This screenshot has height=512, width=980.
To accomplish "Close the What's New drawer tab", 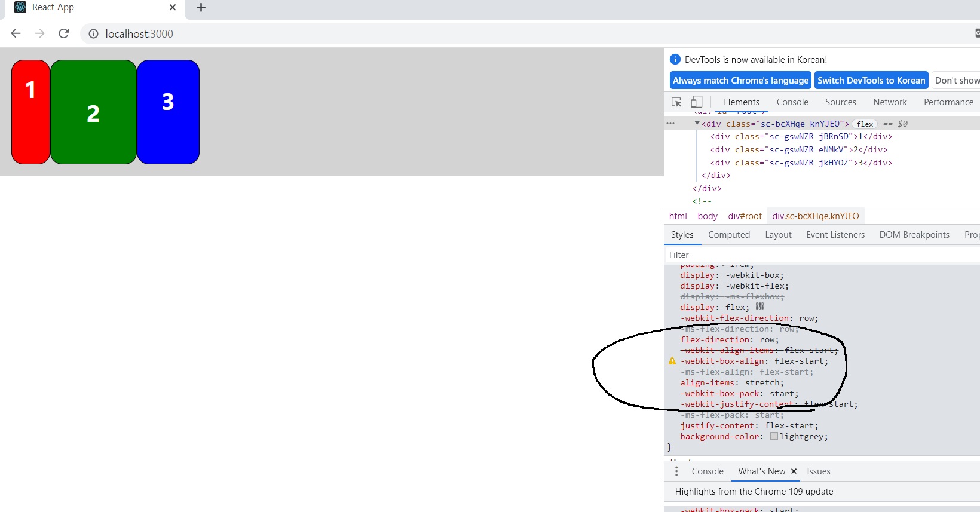I will click(794, 471).
